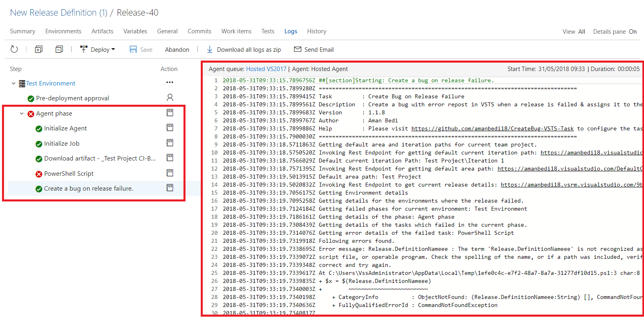Screen dimensions: 644x317
Task: Click the Save button
Action: (x=141, y=49)
